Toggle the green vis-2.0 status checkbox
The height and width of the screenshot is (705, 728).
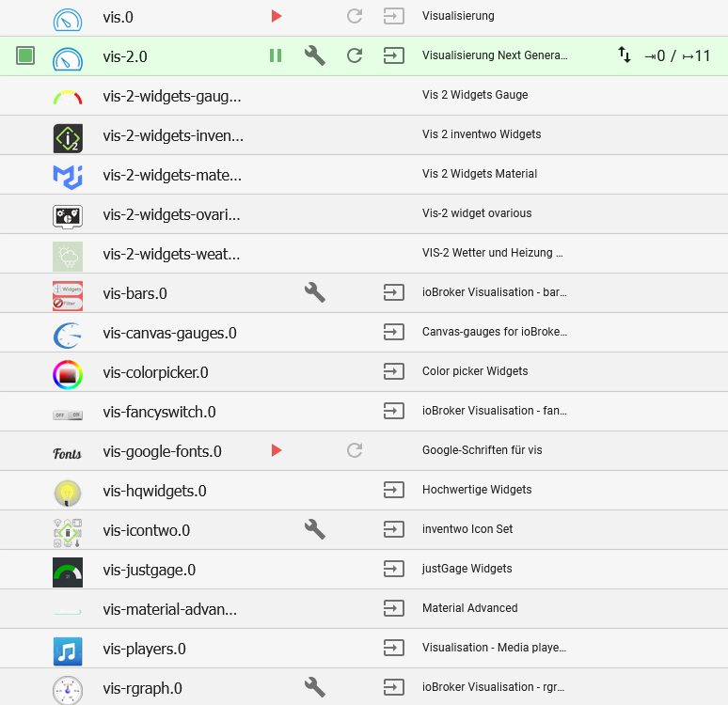(25, 55)
